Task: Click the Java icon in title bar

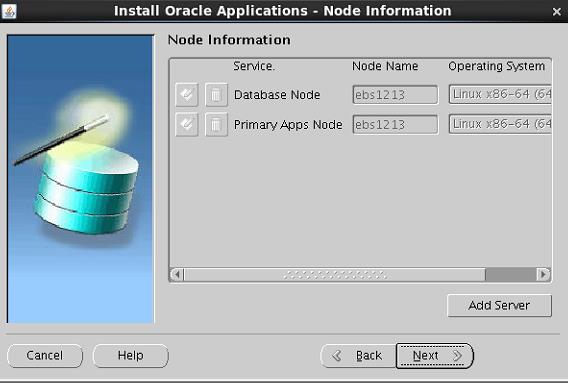Action: click(x=9, y=11)
